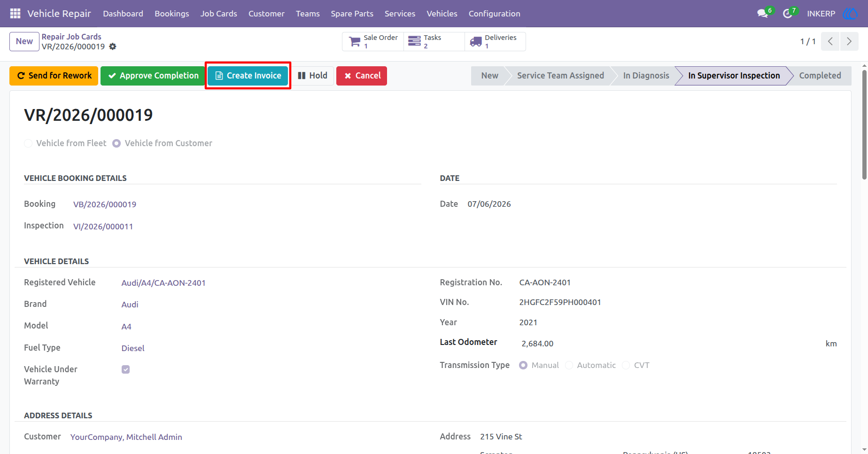Image resolution: width=868 pixels, height=454 pixels.
Task: Click the New record button
Action: click(24, 41)
